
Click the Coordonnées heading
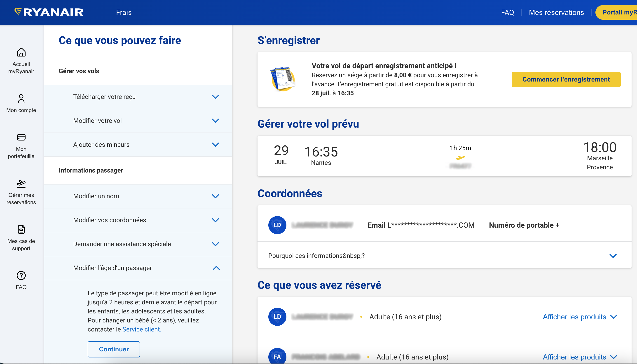click(290, 193)
